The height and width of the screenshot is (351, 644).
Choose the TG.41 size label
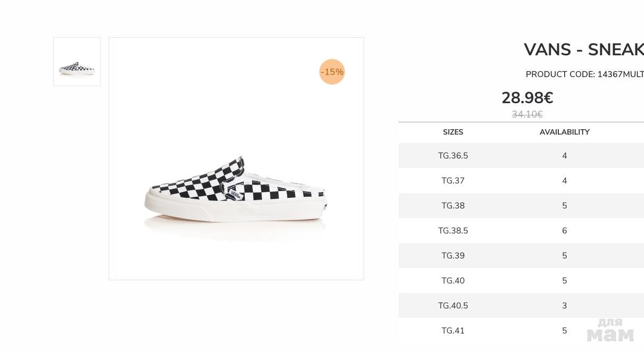point(453,331)
